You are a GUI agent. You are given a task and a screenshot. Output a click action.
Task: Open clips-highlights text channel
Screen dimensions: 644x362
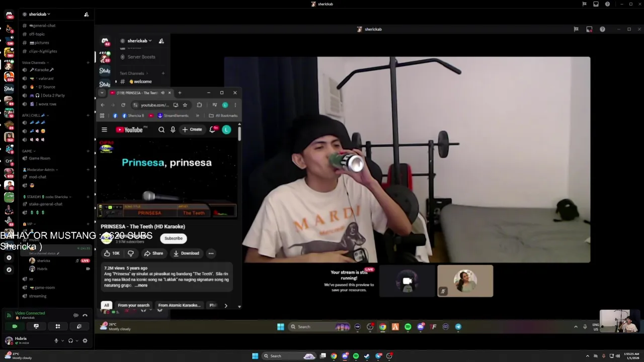pyautogui.click(x=43, y=51)
